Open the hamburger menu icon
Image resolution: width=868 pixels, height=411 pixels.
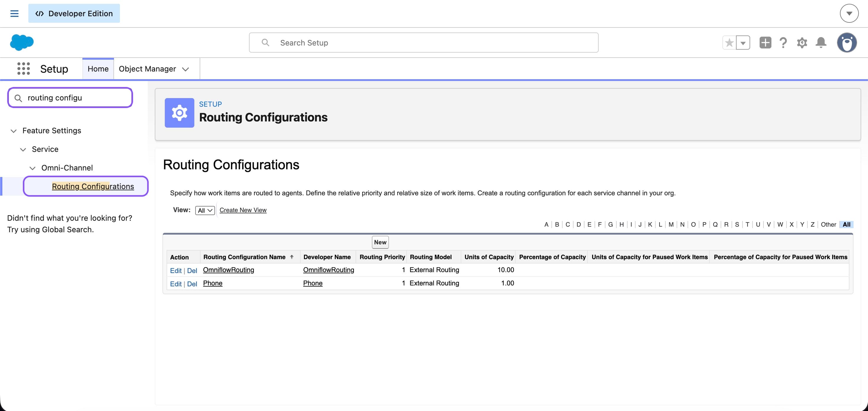(14, 14)
